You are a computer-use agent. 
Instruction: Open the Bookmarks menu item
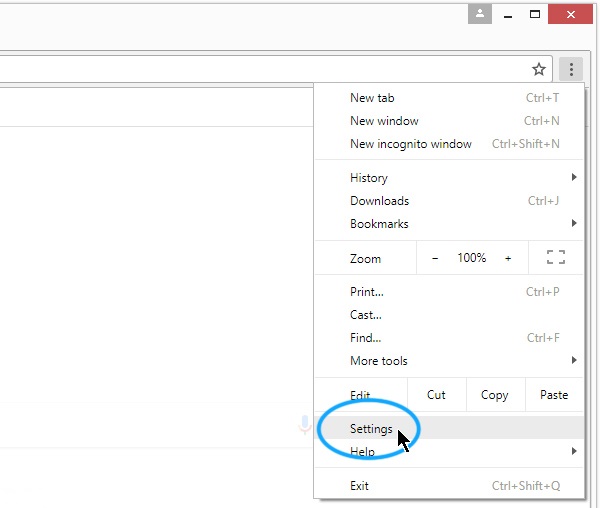pos(449,224)
